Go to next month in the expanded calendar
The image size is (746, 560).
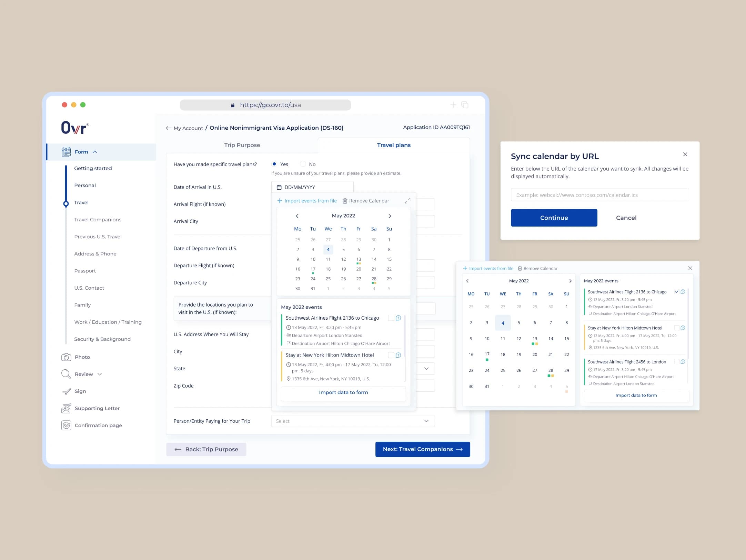coord(571,281)
